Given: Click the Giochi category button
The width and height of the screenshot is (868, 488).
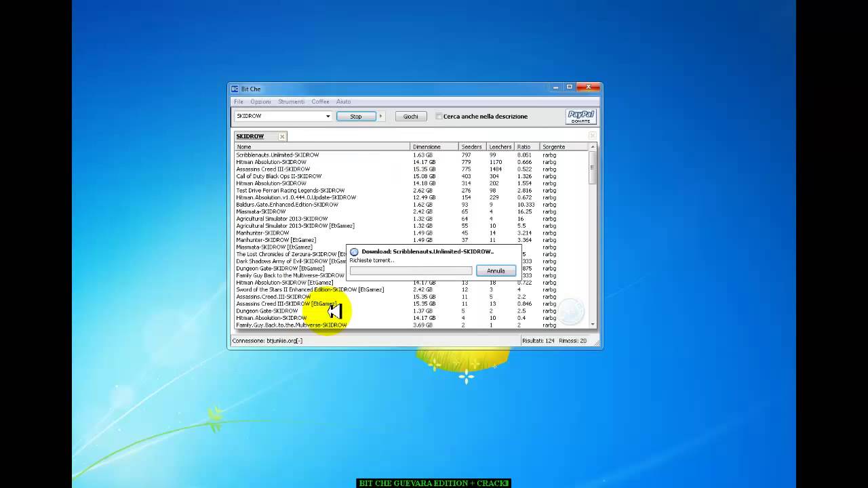Looking at the screenshot, I should coord(411,117).
